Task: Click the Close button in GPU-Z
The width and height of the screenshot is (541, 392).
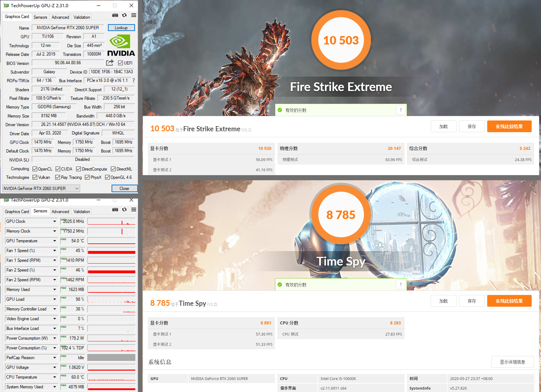Action: coord(124,188)
